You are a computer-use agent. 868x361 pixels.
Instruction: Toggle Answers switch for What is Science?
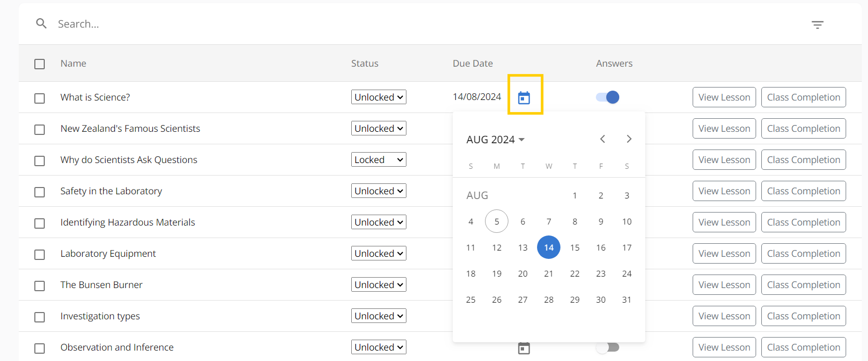tap(608, 97)
